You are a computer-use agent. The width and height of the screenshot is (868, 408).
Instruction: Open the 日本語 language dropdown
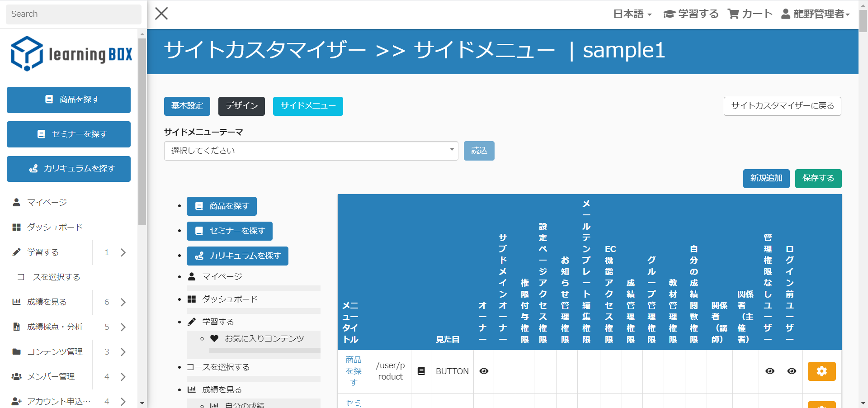[632, 14]
